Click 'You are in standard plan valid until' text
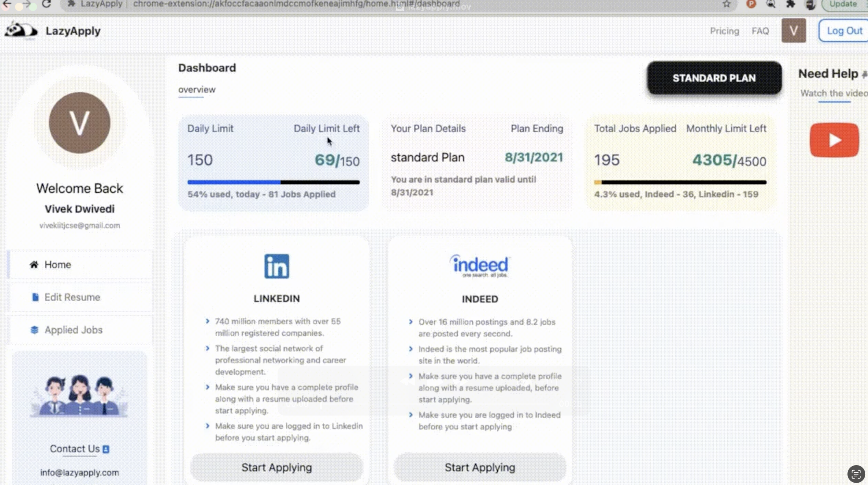868x485 pixels. (463, 180)
